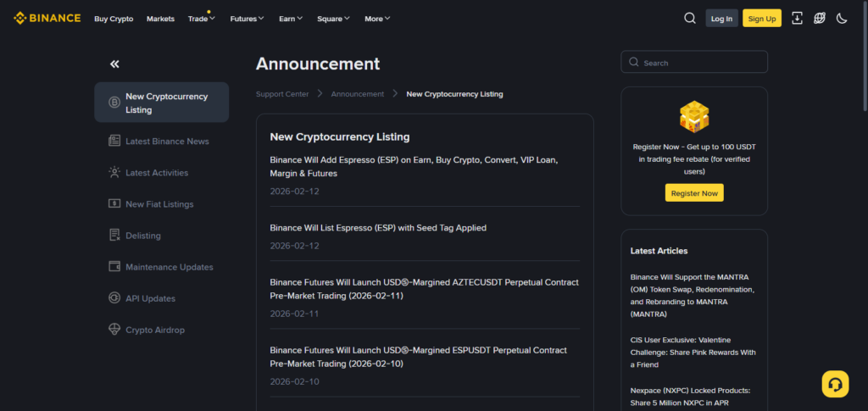Click the 2026-02-10 date text
868x411 pixels.
coord(294,381)
